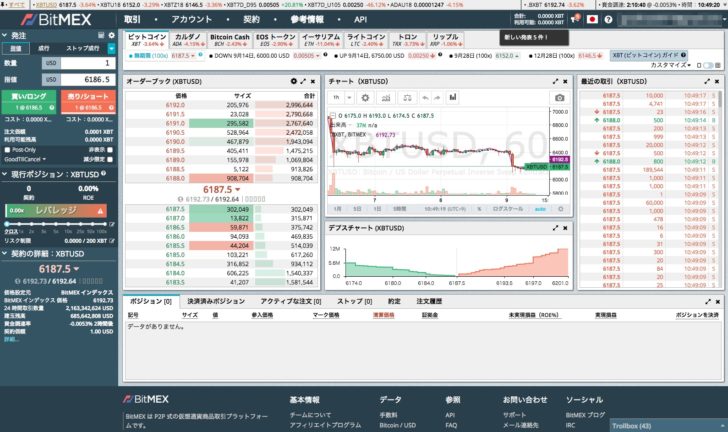Enable the 減少限定 reduce-only checkbox

[x=110, y=159]
